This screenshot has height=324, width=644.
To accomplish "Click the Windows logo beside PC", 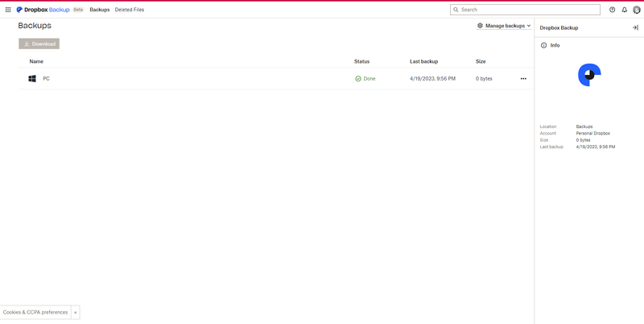I will [x=32, y=78].
